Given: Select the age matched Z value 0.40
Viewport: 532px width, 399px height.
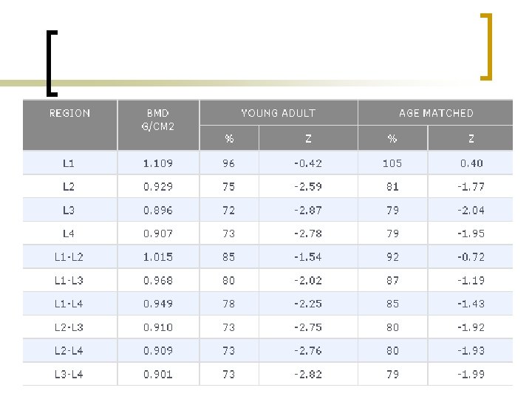Looking at the screenshot, I should [x=471, y=163].
